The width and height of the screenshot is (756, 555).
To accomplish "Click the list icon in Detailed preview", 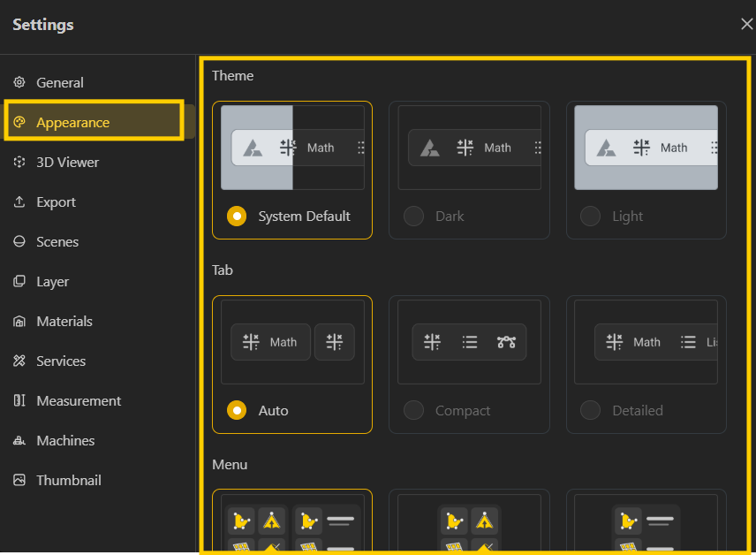I will pyautogui.click(x=688, y=342).
